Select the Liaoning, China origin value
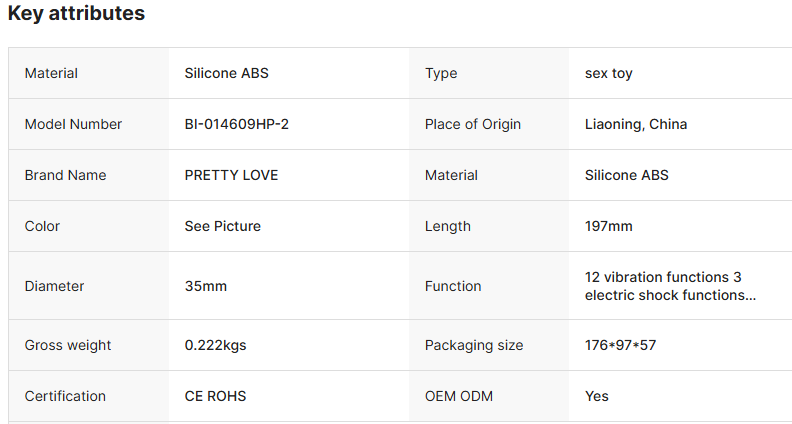Screen dimensions: 792x424 636,124
